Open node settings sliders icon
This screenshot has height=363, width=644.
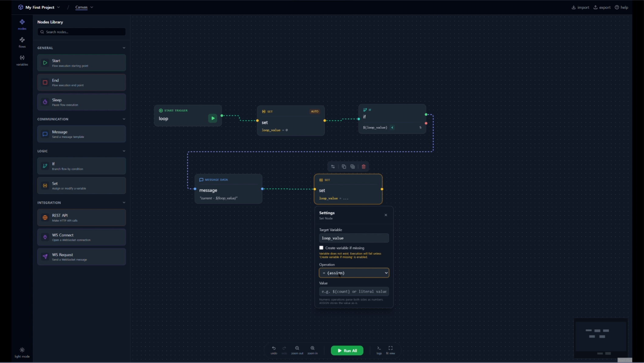click(x=333, y=167)
